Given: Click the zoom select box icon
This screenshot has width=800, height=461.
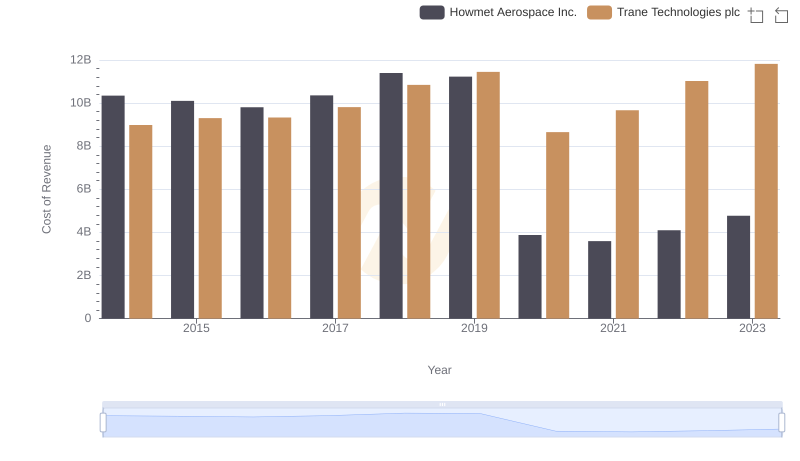Looking at the screenshot, I should click(756, 15).
